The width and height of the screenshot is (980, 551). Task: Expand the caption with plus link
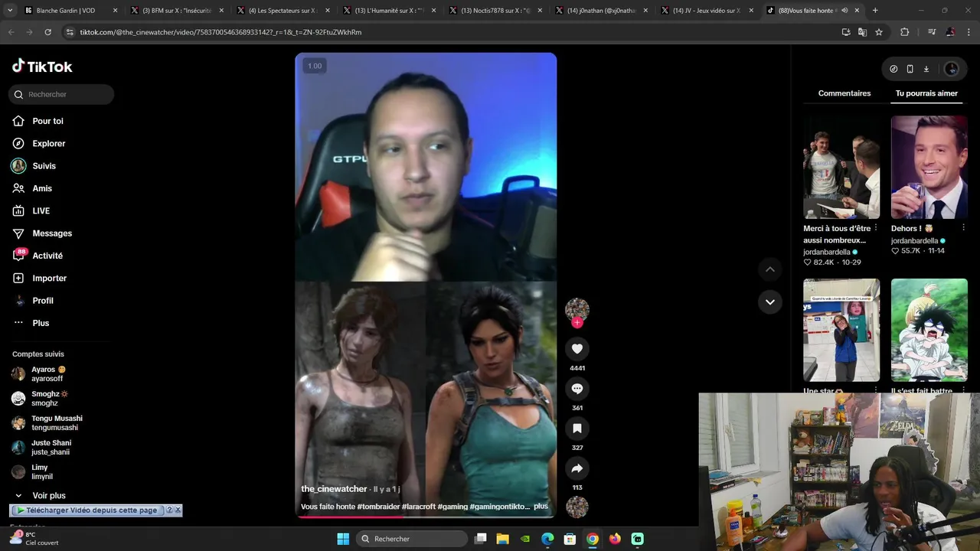point(541,507)
